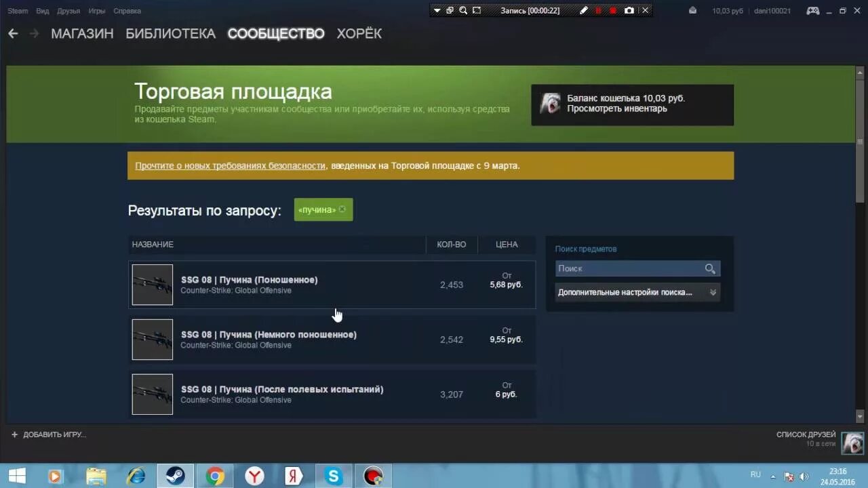Open the dani100021 account menu

772,11
